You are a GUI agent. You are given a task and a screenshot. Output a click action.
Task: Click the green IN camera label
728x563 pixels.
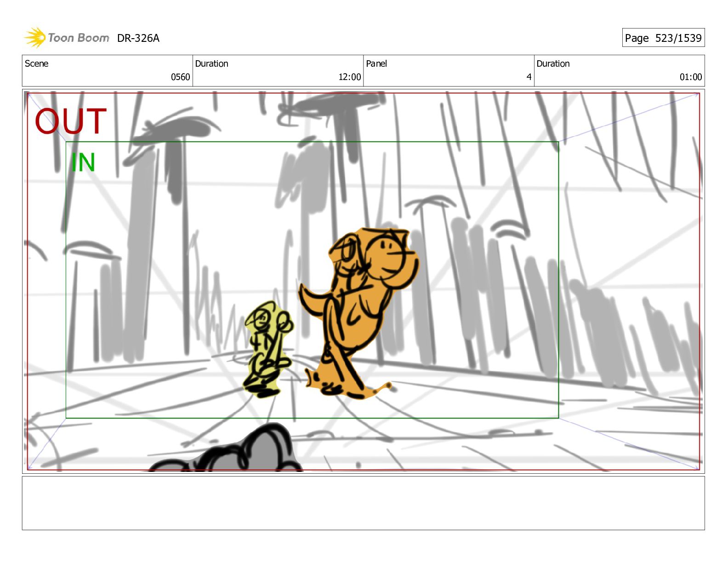pyautogui.click(x=83, y=163)
